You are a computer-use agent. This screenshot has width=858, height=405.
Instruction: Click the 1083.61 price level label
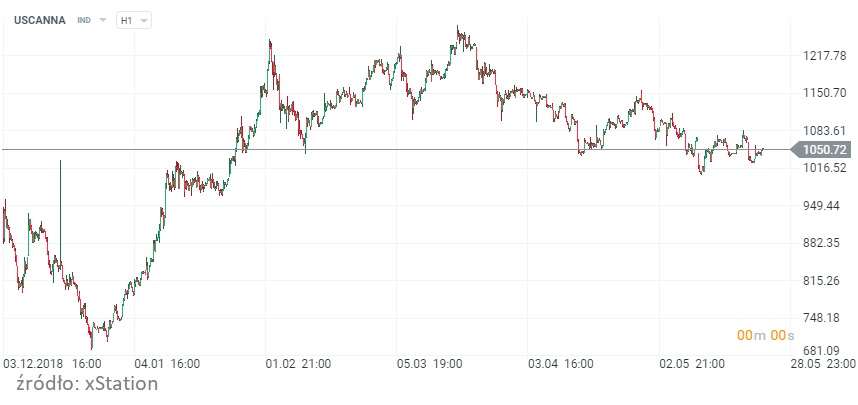(x=825, y=131)
